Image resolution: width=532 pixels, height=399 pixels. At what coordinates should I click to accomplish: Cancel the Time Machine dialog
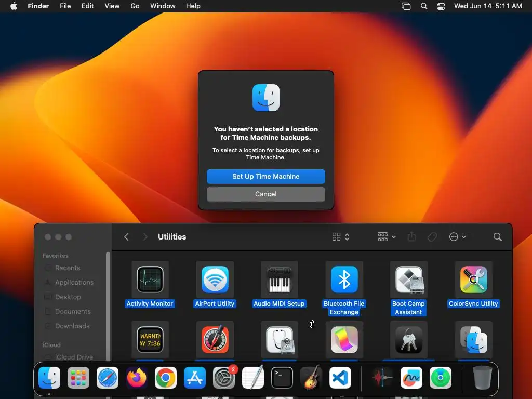(265, 194)
